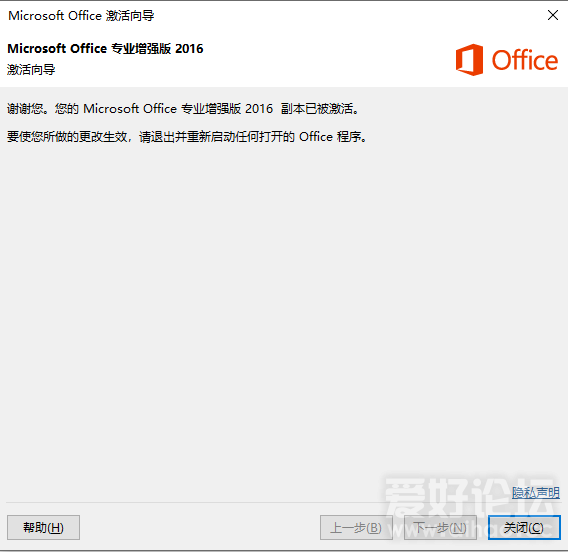Click the disabled 上一步(B) button
The height and width of the screenshot is (552, 568).
click(356, 527)
